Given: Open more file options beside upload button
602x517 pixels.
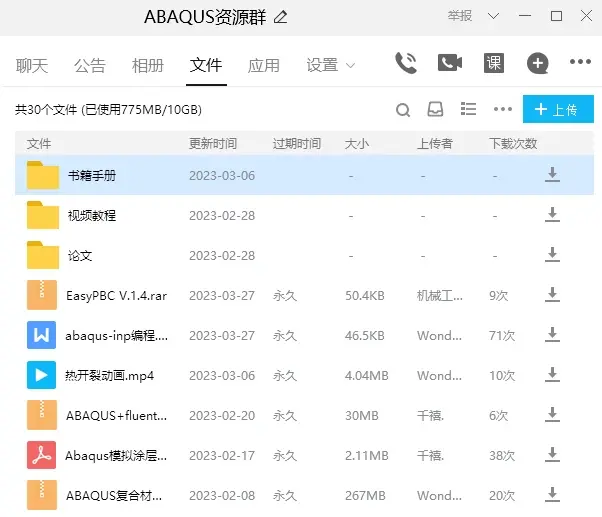Looking at the screenshot, I should [503, 109].
